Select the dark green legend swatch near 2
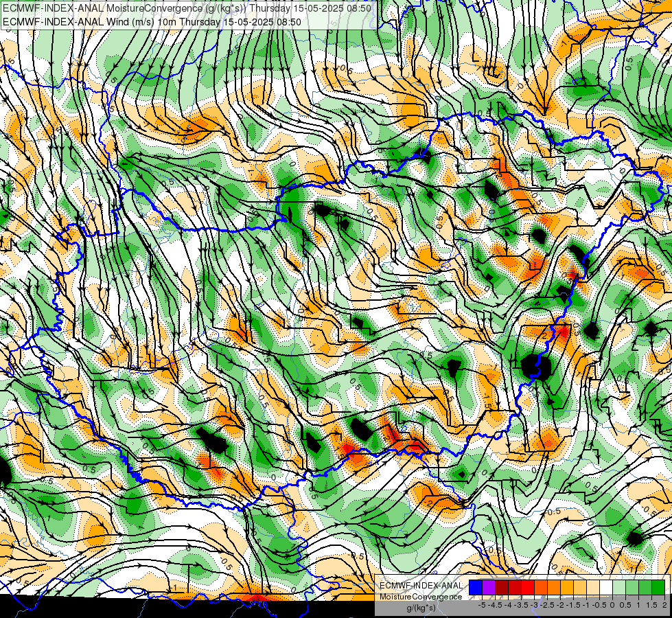This screenshot has height=618, width=672. 658,587
